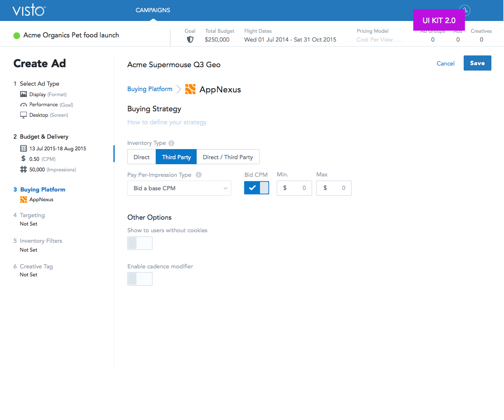The height and width of the screenshot is (420, 504).
Task: Open the Campaigns tab
Action: [153, 10]
